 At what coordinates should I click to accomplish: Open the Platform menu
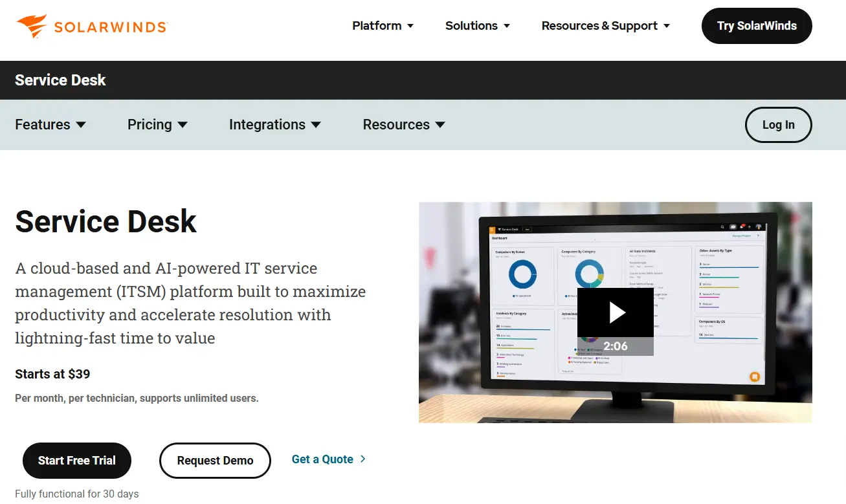pos(377,26)
